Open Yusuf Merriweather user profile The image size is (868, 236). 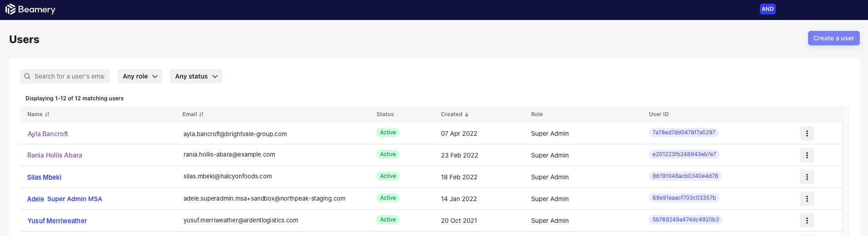point(57,221)
